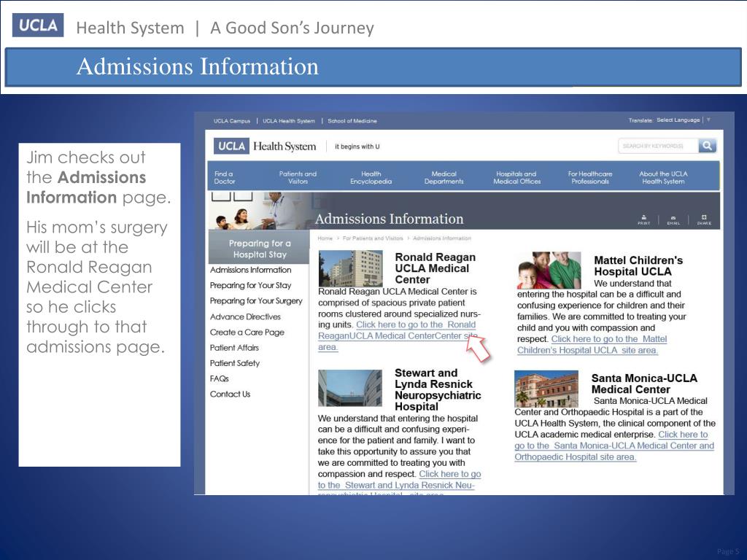Click the Print icon

click(644, 220)
